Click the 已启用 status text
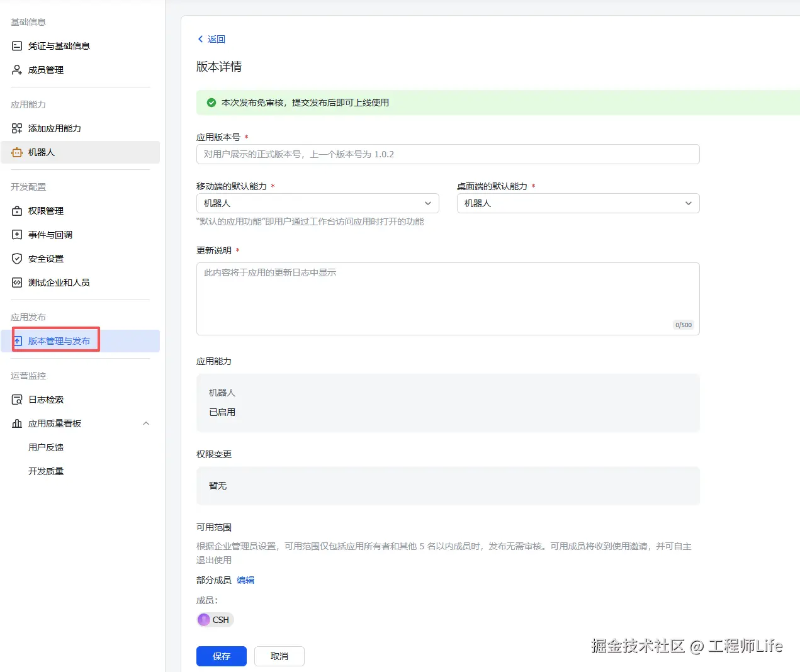Image resolution: width=800 pixels, height=672 pixels. click(222, 412)
